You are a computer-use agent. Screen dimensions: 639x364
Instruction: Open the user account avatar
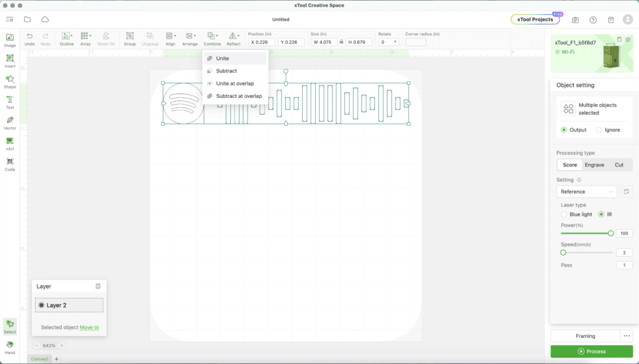(x=628, y=19)
